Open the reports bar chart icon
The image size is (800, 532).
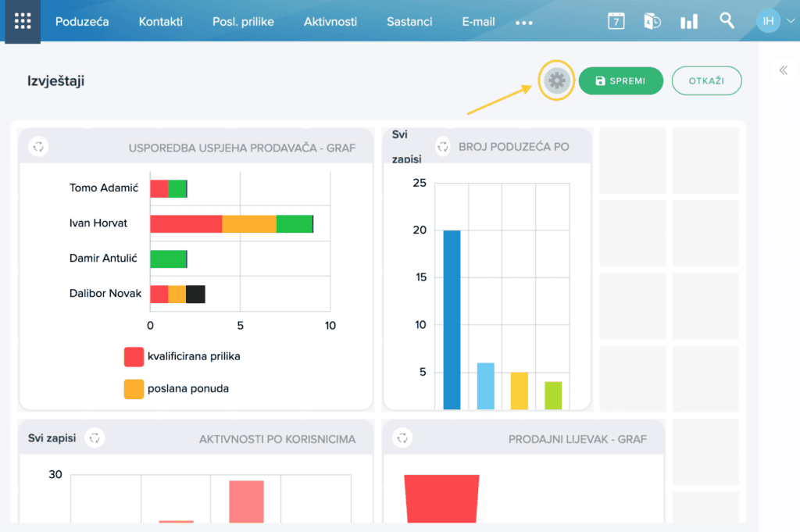[x=689, y=22]
